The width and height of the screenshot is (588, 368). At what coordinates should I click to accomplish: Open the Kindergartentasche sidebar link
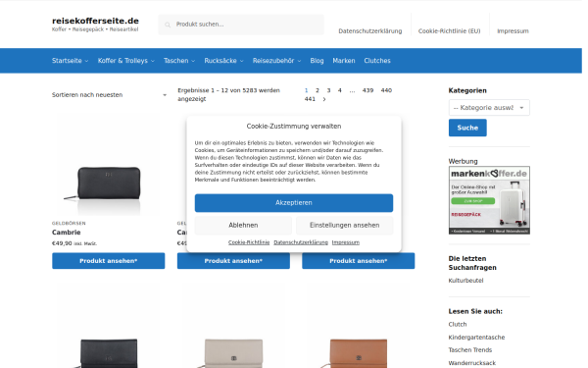click(x=476, y=338)
